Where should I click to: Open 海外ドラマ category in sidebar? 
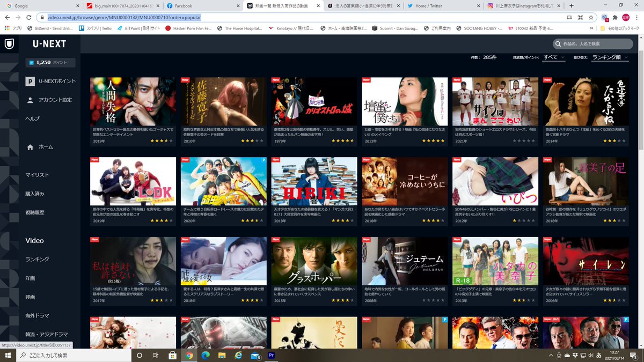pos(37,315)
